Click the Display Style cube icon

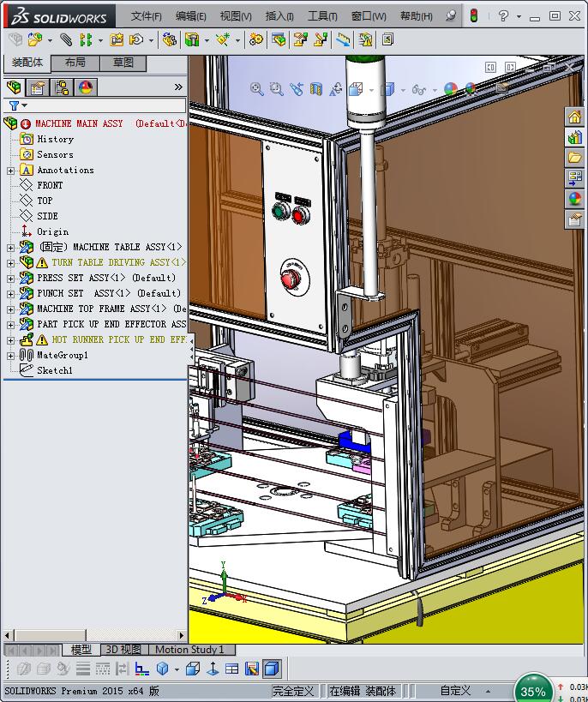(387, 89)
